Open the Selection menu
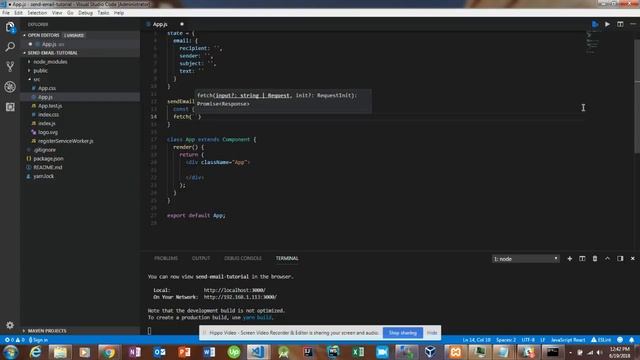Screen dimensions: 640x360 pos(37,13)
